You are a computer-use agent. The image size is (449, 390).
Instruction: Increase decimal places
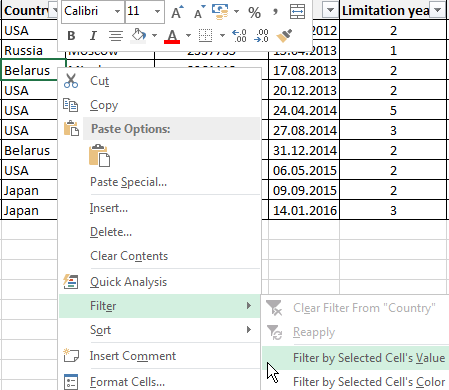(x=239, y=36)
